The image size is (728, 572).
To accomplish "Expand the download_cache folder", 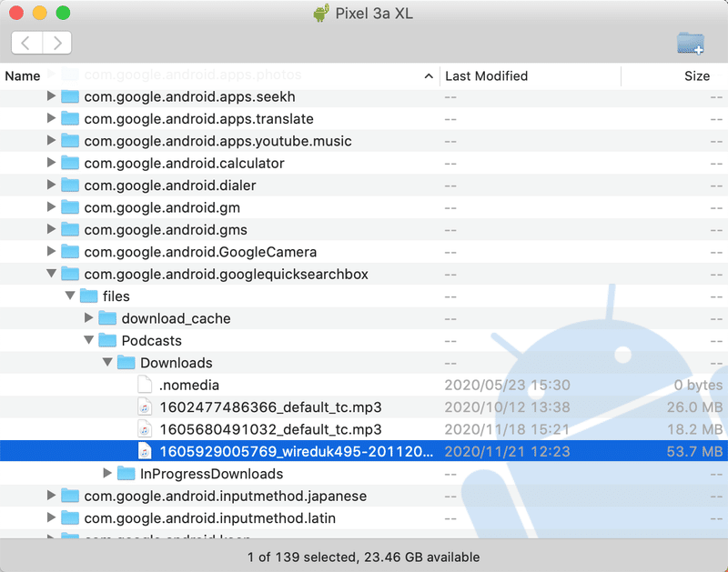I will 88,317.
